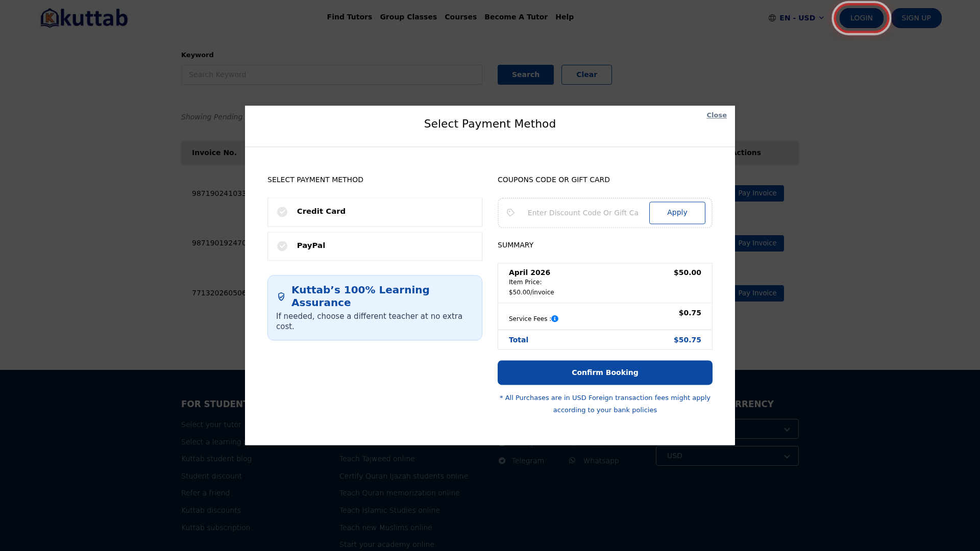Open Student discount link
The width and height of the screenshot is (980, 551).
click(212, 476)
